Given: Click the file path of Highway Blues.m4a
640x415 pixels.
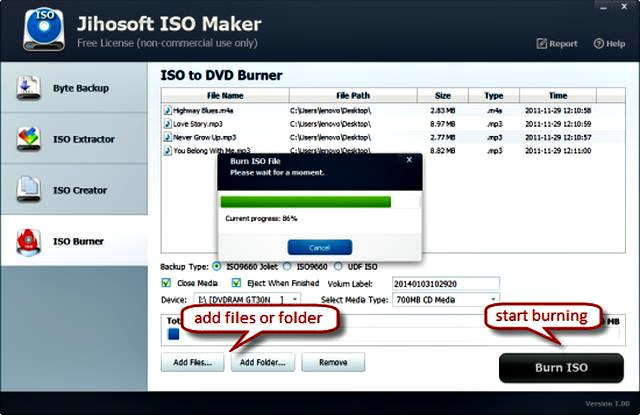Looking at the screenshot, I should pos(330,110).
